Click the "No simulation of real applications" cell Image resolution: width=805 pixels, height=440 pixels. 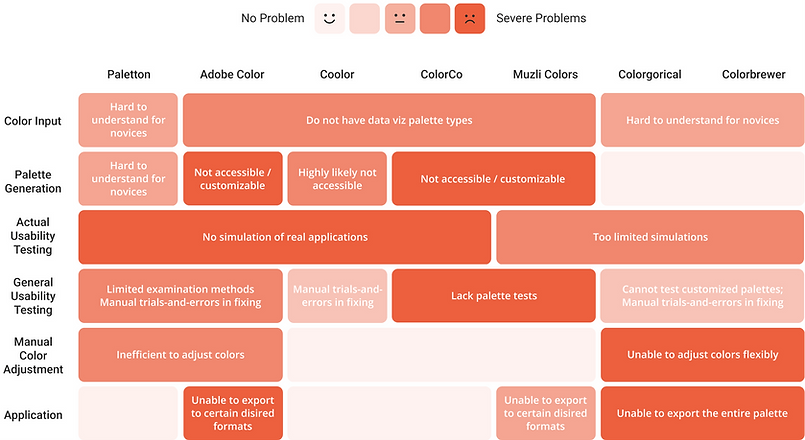[285, 237]
